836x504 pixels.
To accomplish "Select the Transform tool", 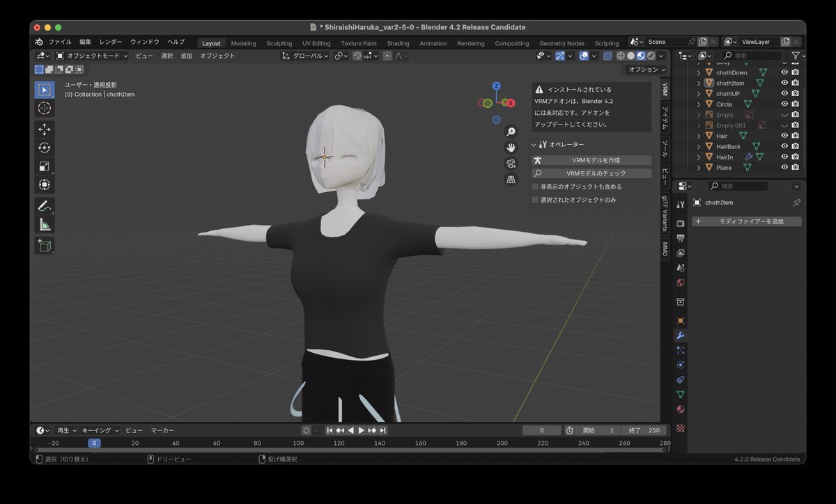I will pos(45,184).
